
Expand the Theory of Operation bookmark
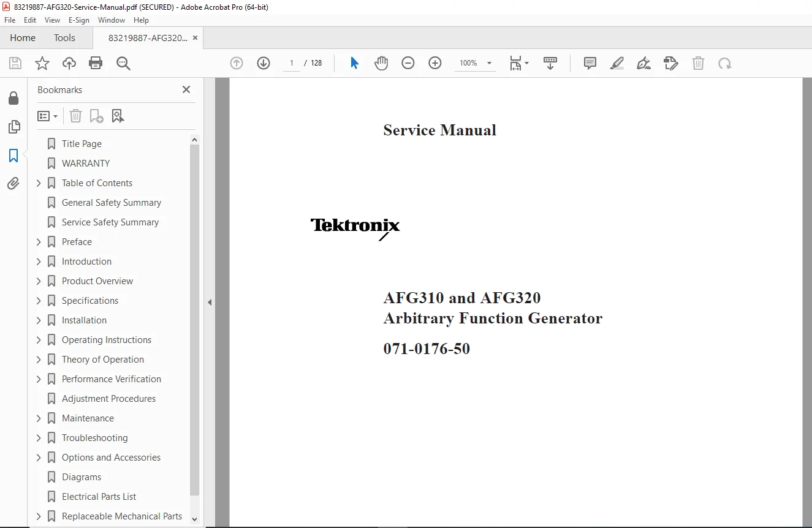pyautogui.click(x=39, y=360)
